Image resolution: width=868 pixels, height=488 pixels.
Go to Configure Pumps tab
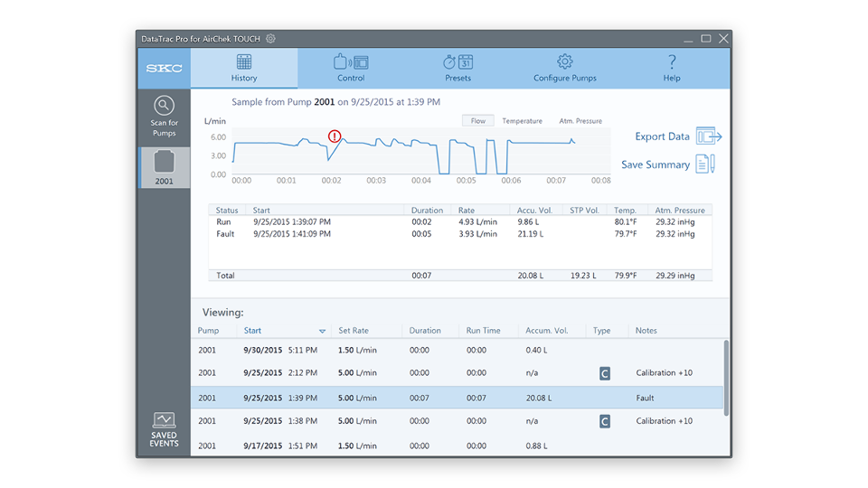[564, 68]
